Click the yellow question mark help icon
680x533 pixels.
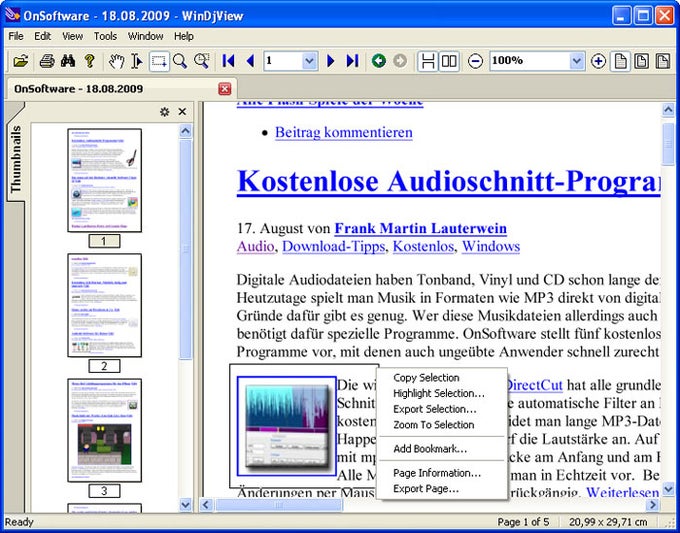(89, 61)
